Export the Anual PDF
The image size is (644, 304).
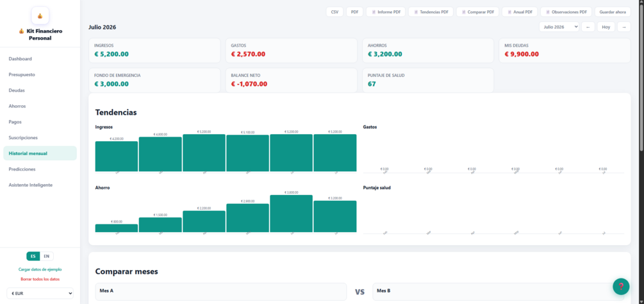pos(520,12)
